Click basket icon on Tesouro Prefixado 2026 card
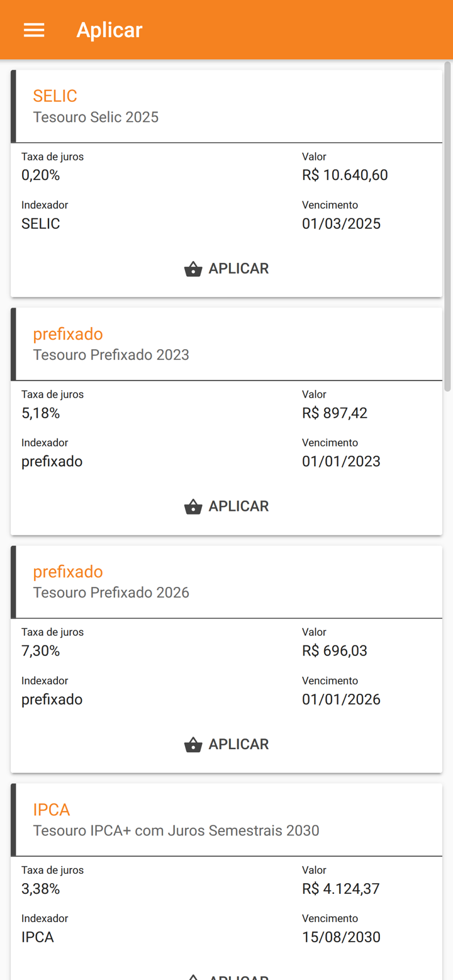 pos(193,745)
